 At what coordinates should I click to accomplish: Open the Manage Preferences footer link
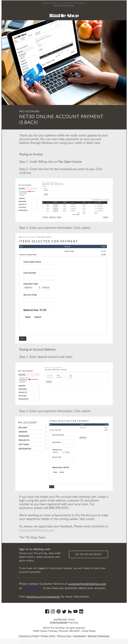coord(98,636)
